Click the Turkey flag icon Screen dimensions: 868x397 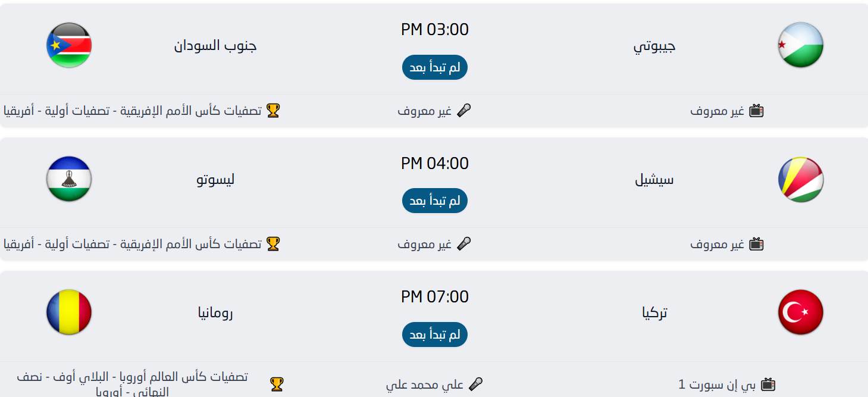tap(800, 312)
